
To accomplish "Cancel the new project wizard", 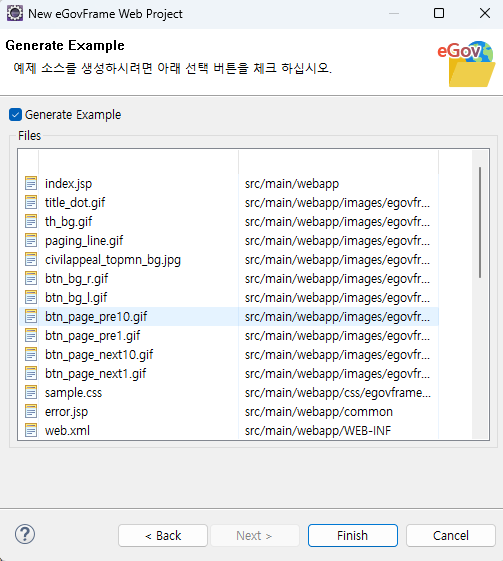I will [x=450, y=536].
